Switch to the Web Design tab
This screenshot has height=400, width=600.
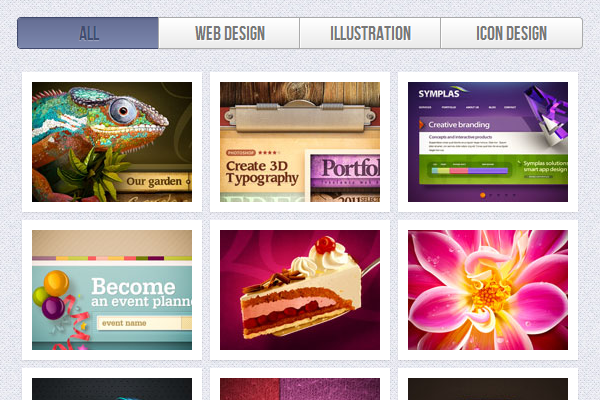(x=229, y=33)
